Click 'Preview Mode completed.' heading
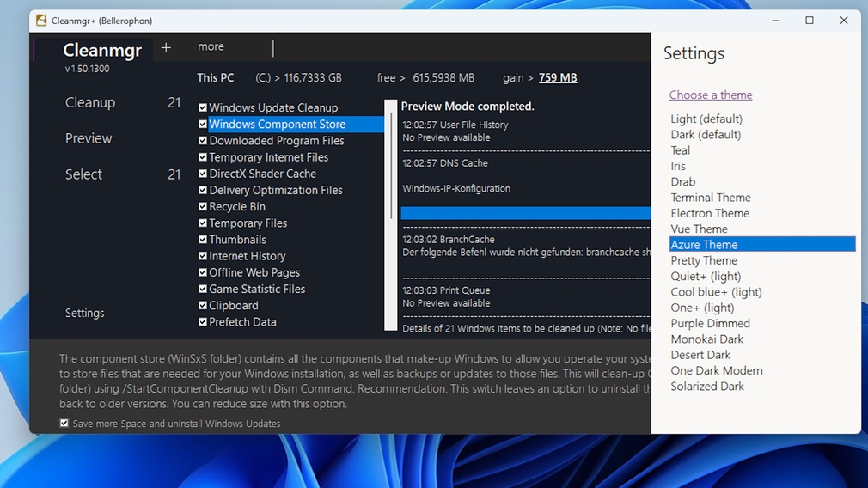This screenshot has width=868, height=488. click(468, 107)
